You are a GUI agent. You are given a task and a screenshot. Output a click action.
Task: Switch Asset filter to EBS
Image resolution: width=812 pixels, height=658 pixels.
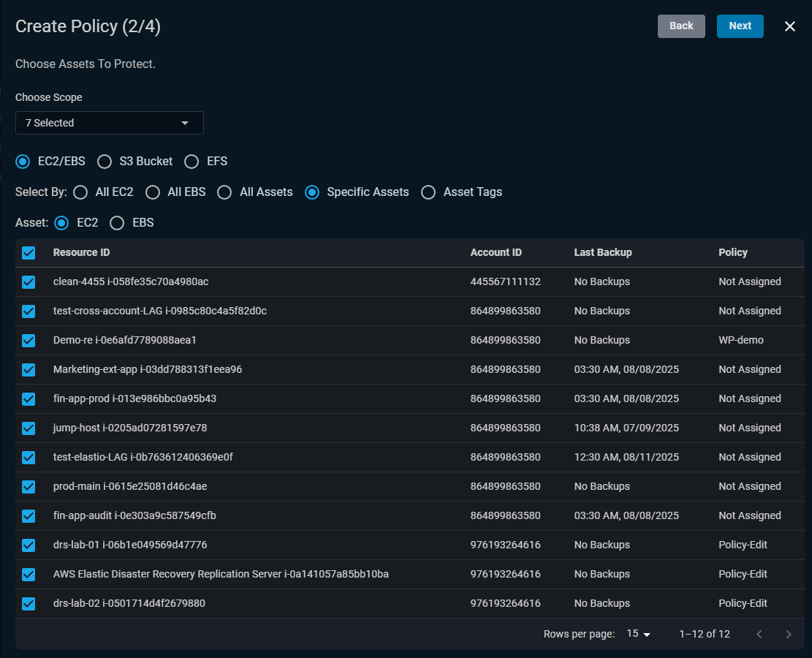[117, 222]
